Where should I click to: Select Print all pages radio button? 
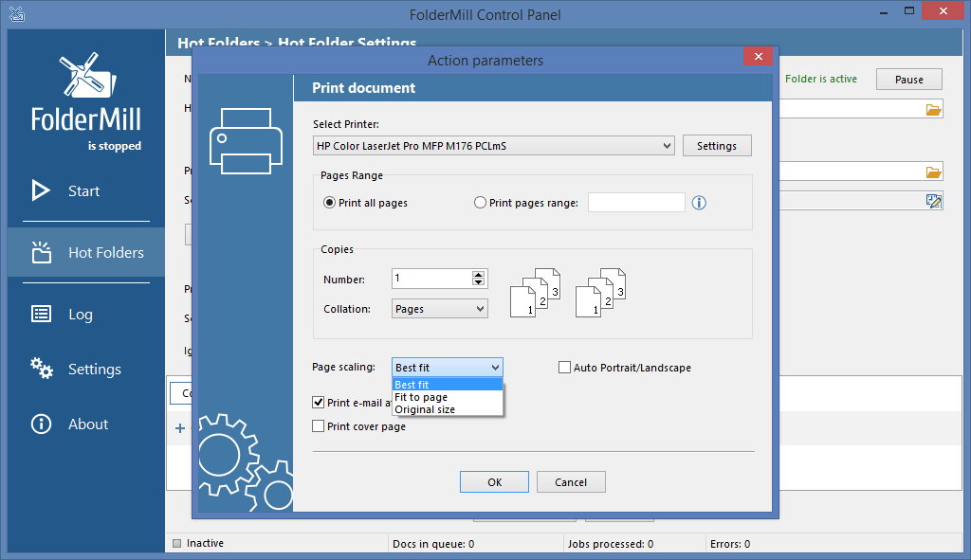coord(329,203)
